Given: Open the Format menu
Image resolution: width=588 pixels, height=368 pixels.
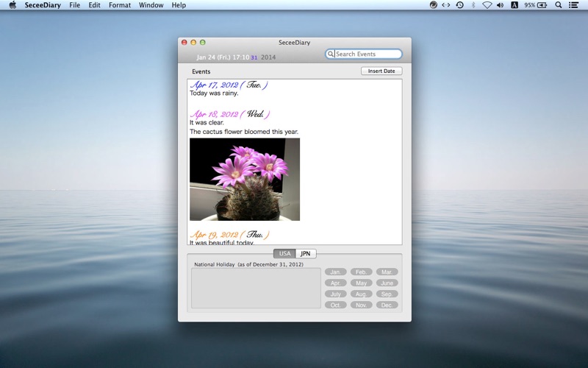Looking at the screenshot, I should pyautogui.click(x=120, y=5).
